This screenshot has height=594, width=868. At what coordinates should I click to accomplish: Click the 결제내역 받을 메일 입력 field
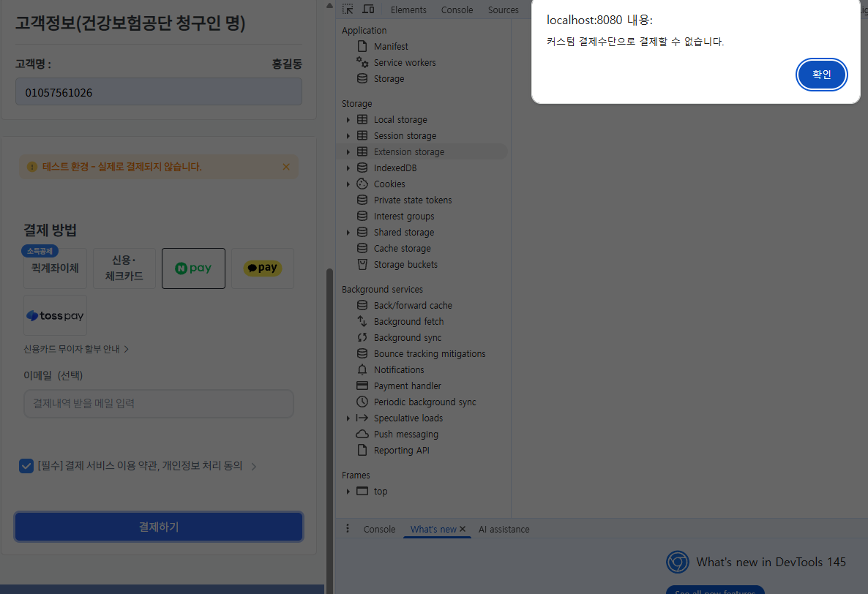(158, 404)
